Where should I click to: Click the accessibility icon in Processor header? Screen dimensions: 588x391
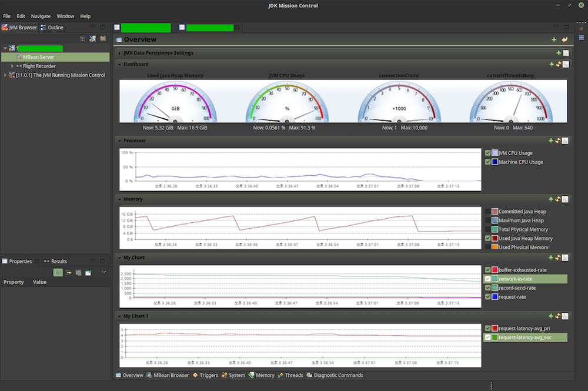[565, 141]
